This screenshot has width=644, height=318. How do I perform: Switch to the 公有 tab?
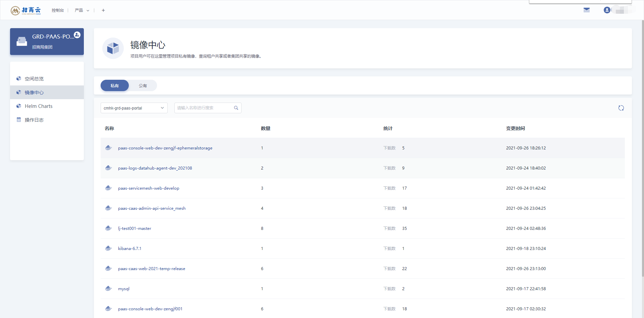pyautogui.click(x=143, y=85)
